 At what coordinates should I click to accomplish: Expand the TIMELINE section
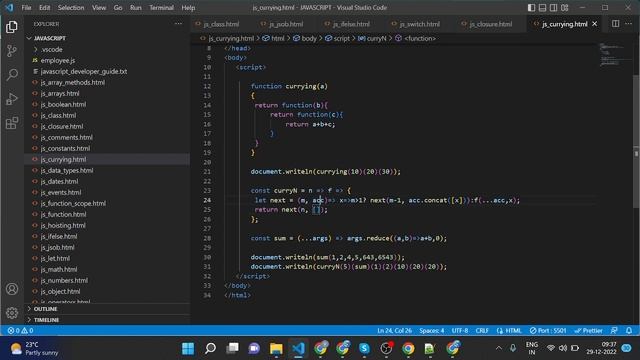[x=46, y=320]
